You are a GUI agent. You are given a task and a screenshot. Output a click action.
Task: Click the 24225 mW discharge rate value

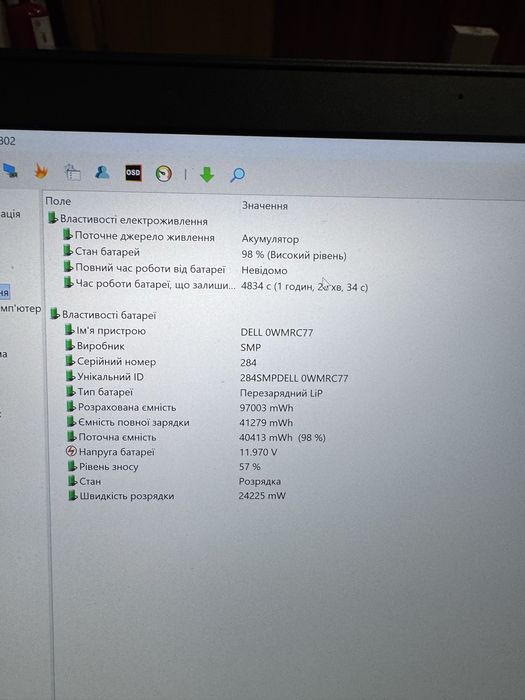(262, 496)
